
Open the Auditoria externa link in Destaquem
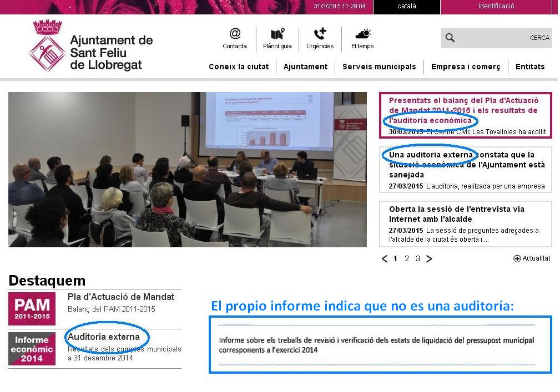click(x=104, y=337)
